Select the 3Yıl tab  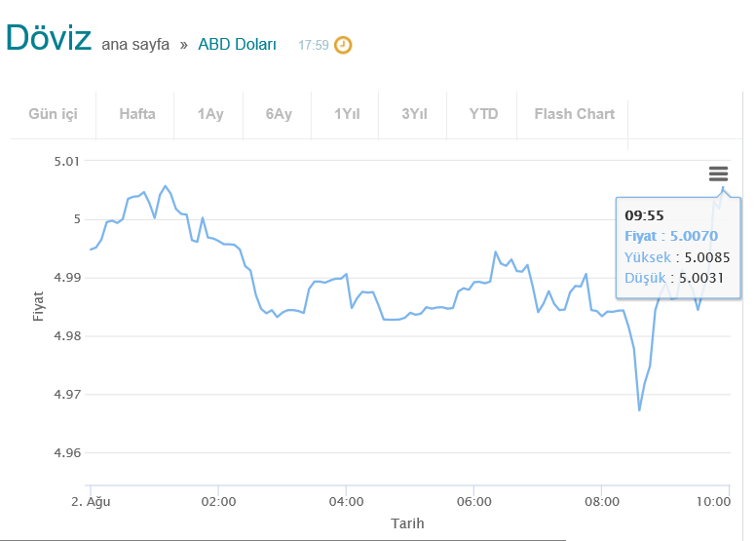tap(414, 114)
